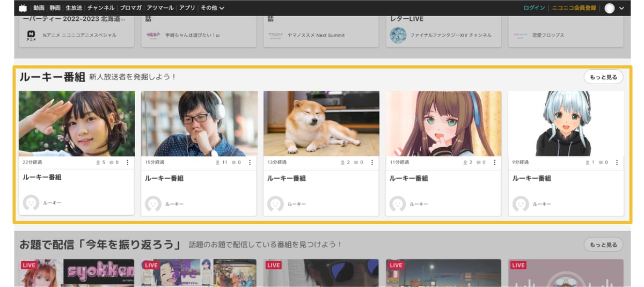Open the three-dot menu on the 11分経過 card
The height and width of the screenshot is (287, 644).
tap(494, 163)
